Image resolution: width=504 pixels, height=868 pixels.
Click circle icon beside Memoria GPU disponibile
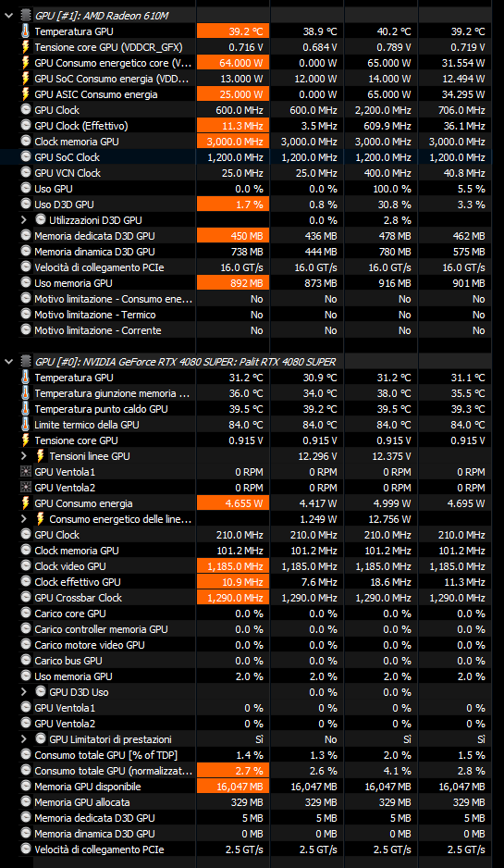coord(26,787)
